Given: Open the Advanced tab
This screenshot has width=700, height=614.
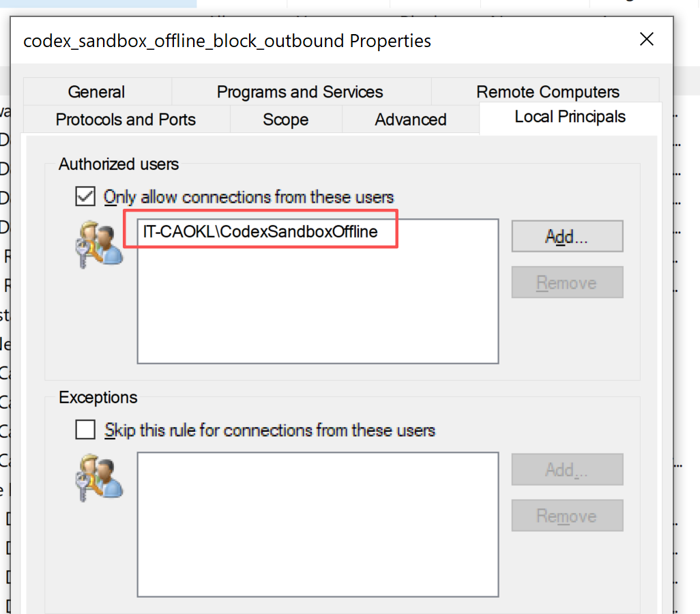Looking at the screenshot, I should click(410, 119).
